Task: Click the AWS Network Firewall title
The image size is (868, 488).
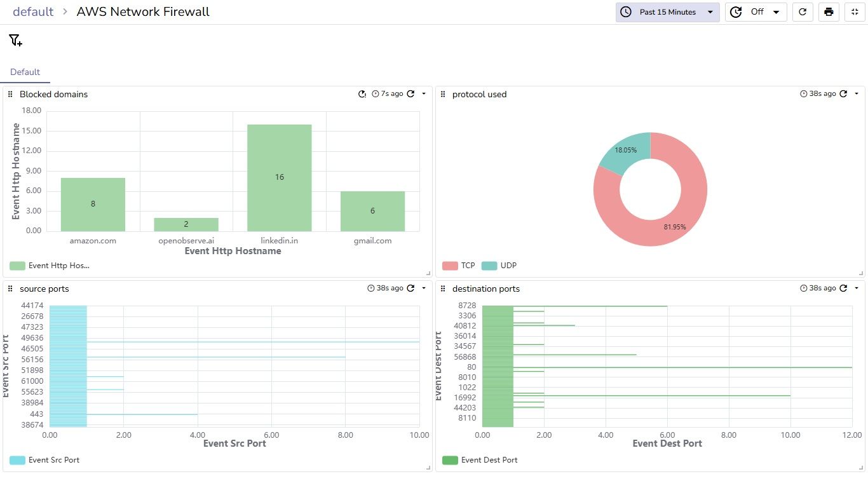Action: point(142,11)
